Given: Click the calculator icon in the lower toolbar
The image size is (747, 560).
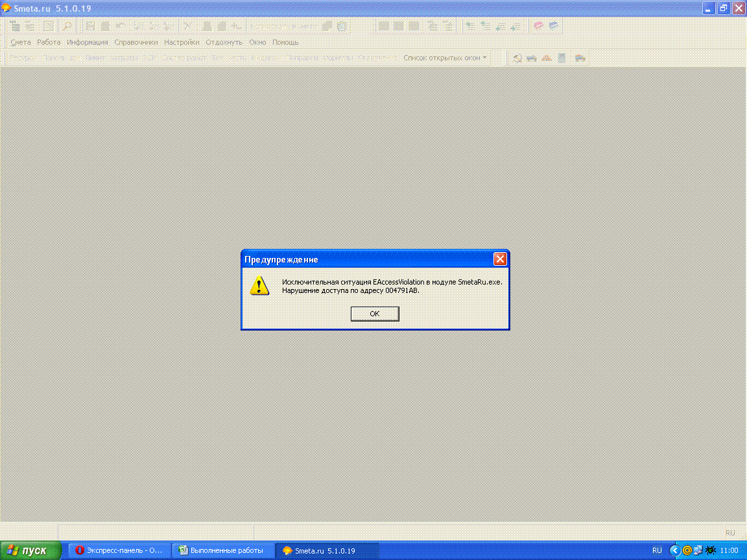Looking at the screenshot, I should [562, 58].
